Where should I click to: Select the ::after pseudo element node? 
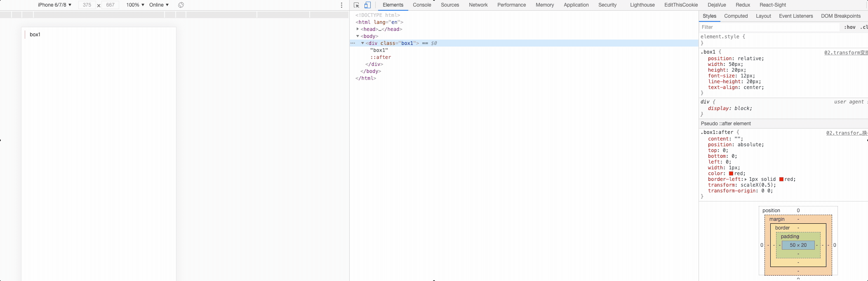click(x=381, y=57)
